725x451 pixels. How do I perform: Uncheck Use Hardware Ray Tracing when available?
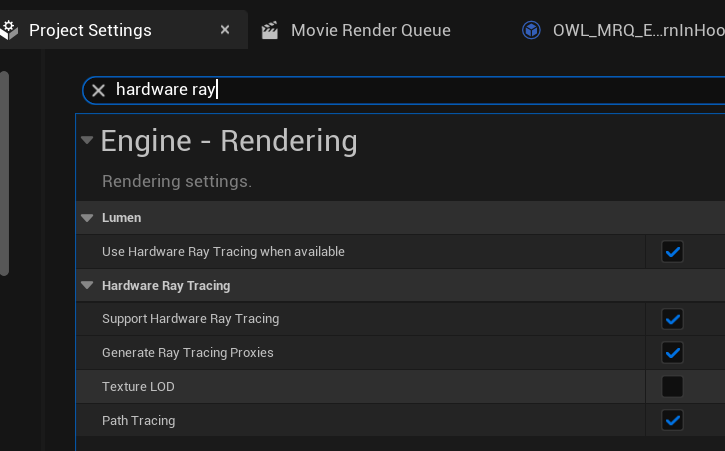tap(672, 252)
